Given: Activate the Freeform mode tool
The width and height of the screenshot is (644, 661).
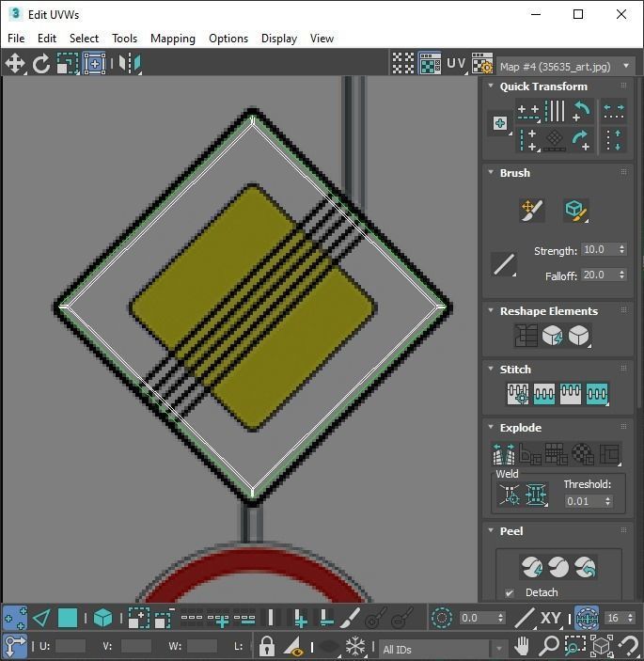Looking at the screenshot, I should tap(94, 64).
